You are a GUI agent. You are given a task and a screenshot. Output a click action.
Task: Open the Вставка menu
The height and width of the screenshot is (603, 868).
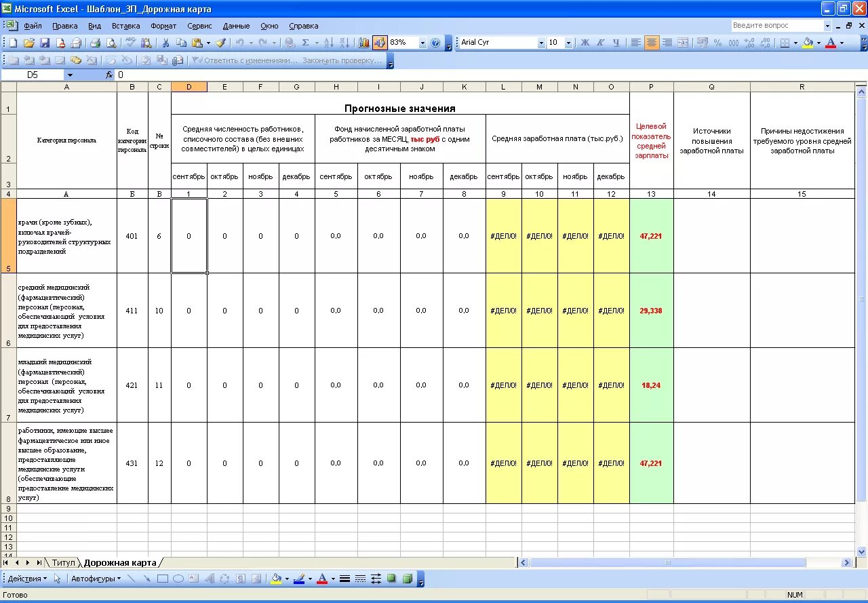coord(126,26)
